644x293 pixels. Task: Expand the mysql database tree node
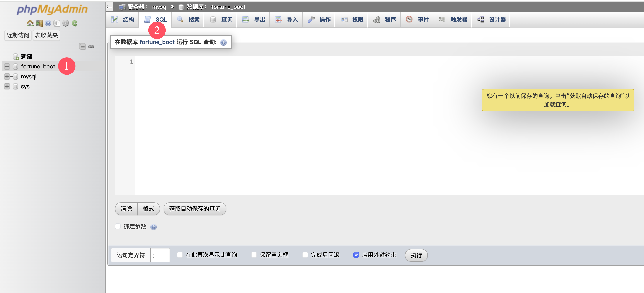[7, 77]
